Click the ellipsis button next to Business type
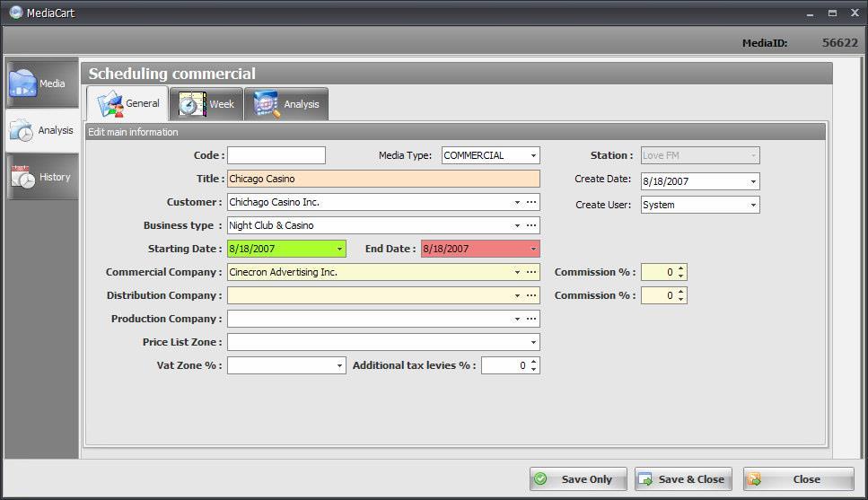Viewport: 868px width, 500px height. click(531, 225)
